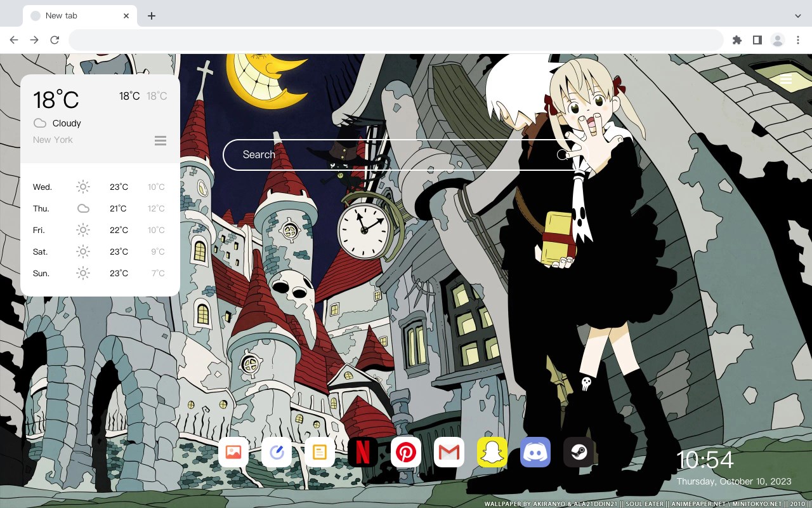Open the blue tasks checkmark shortcut icon
This screenshot has width=812, height=508.
pyautogui.click(x=277, y=452)
